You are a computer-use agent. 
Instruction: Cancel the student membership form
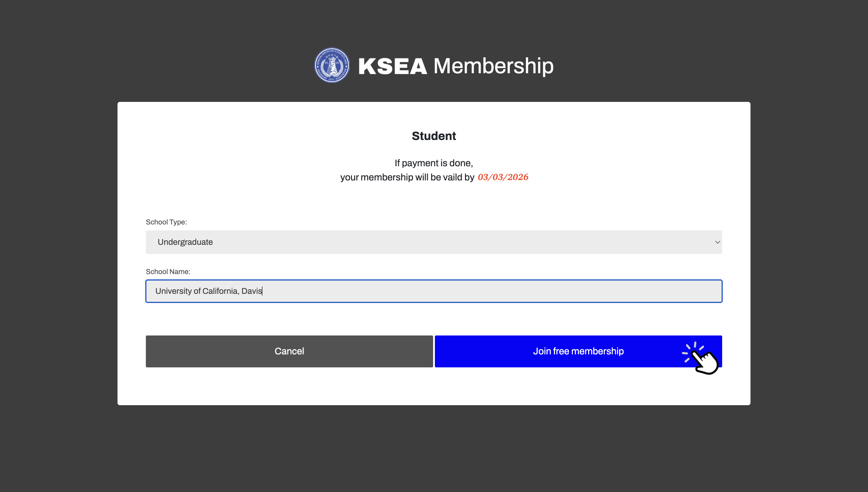[x=289, y=351]
